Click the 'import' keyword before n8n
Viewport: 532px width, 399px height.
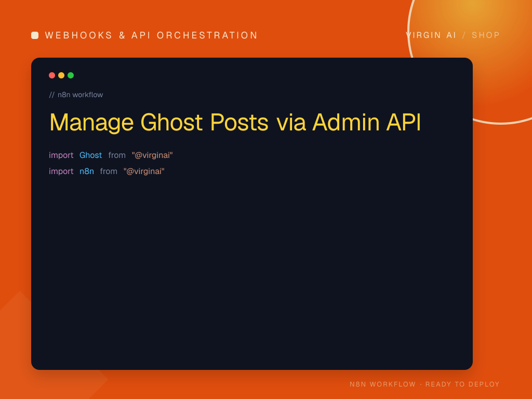pyautogui.click(x=61, y=171)
